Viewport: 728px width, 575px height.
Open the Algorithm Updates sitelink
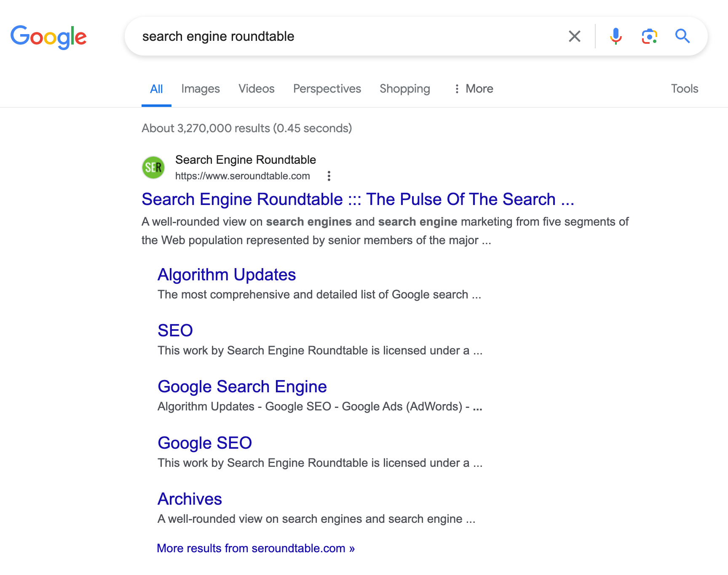[226, 274]
